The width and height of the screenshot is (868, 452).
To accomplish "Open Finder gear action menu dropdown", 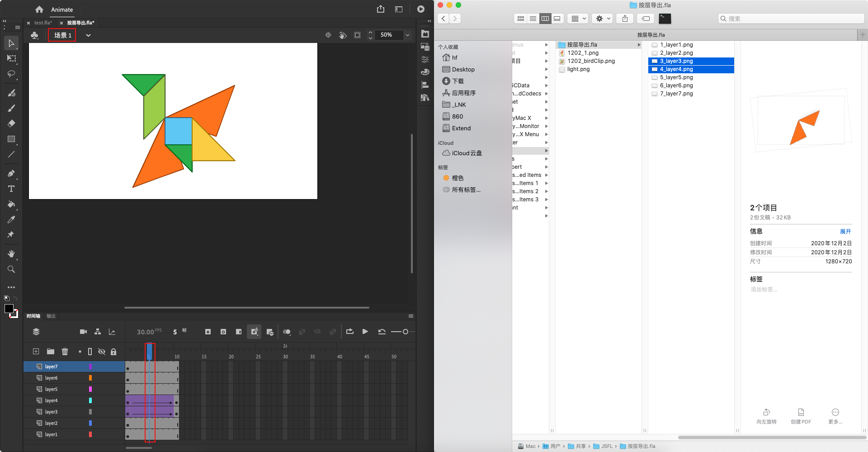I will tap(603, 19).
